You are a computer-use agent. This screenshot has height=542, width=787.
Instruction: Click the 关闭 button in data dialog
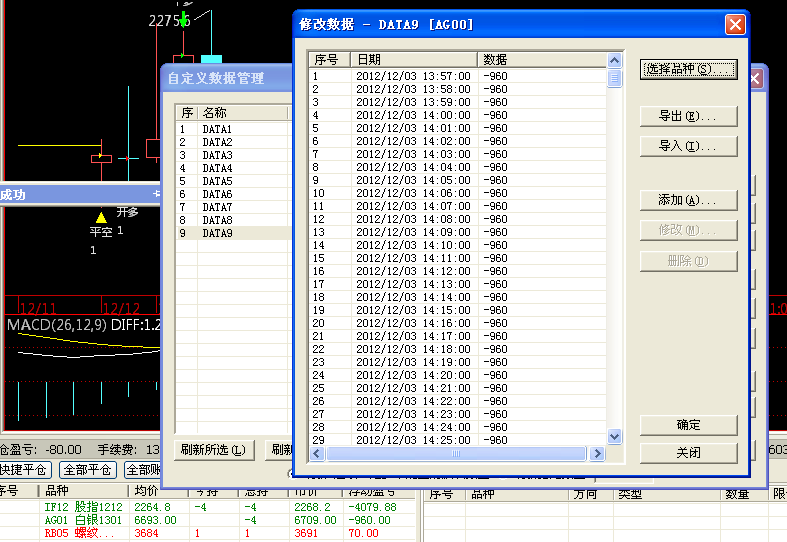(x=688, y=453)
